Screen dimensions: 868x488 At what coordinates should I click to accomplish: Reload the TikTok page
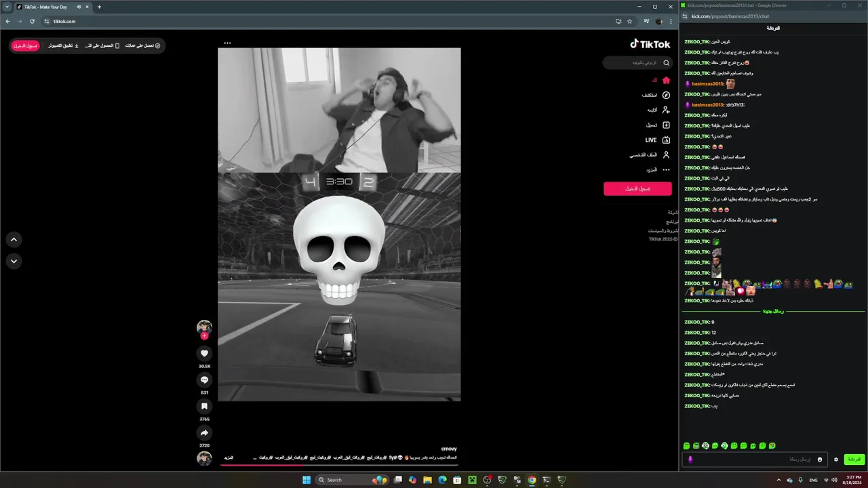32,21
